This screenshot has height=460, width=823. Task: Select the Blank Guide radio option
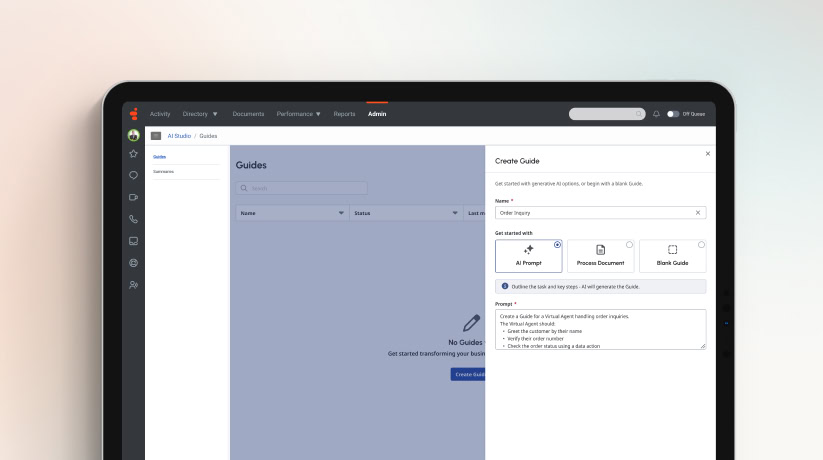(701, 245)
